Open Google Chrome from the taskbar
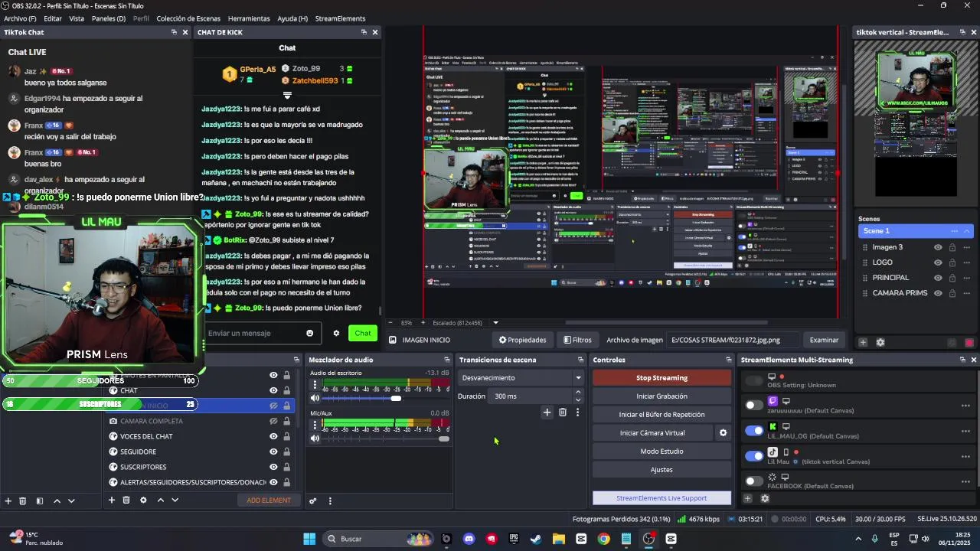This screenshot has width=980, height=551. (x=603, y=539)
